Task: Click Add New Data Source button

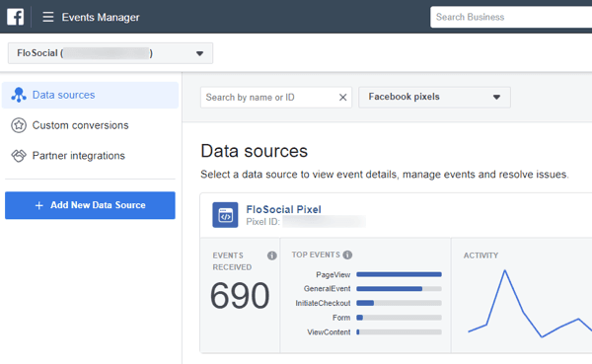Action: pyautogui.click(x=90, y=205)
